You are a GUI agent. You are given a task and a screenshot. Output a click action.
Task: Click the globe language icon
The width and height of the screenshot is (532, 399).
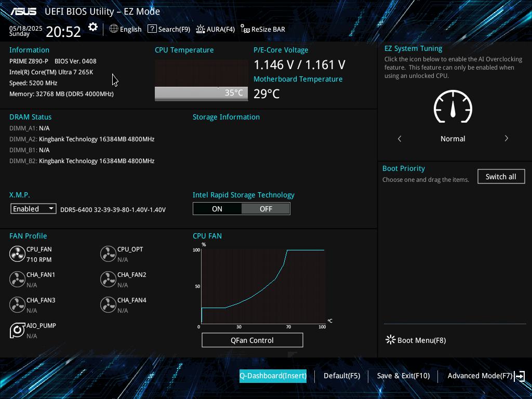[114, 29]
